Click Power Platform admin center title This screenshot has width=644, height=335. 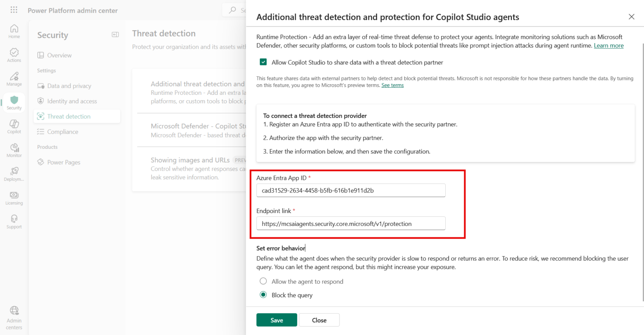73,10
